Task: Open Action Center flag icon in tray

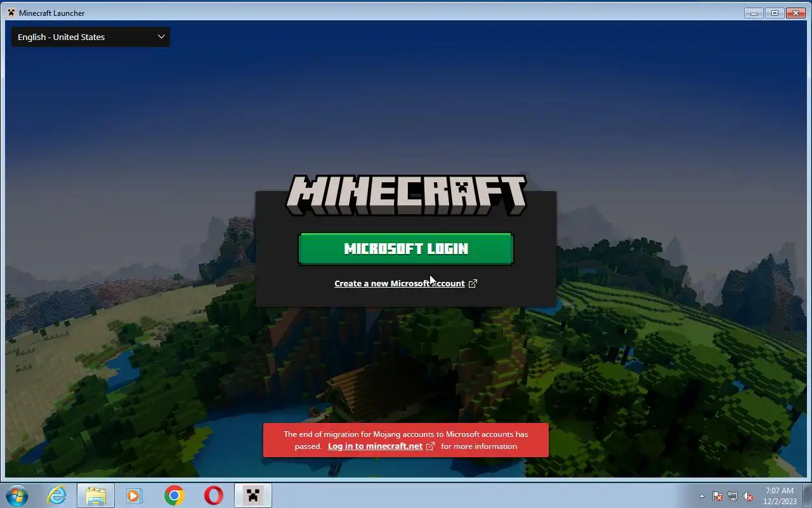Action: point(717,496)
